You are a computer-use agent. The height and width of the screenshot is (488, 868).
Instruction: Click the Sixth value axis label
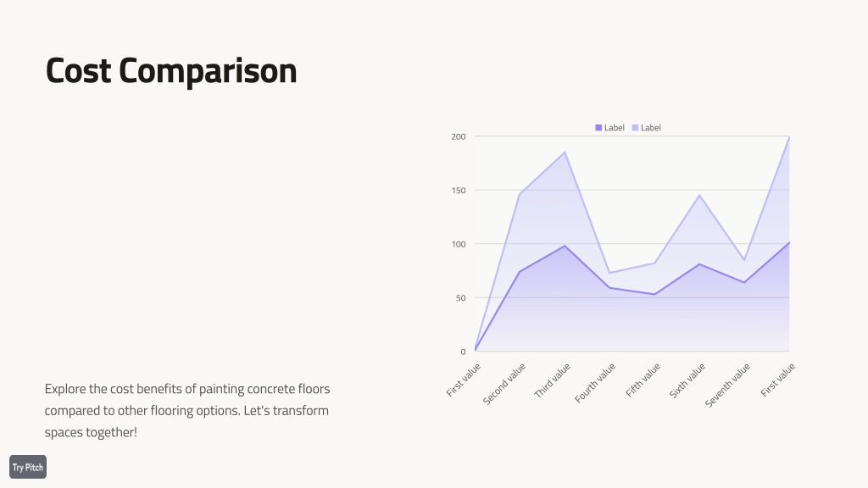click(x=687, y=380)
